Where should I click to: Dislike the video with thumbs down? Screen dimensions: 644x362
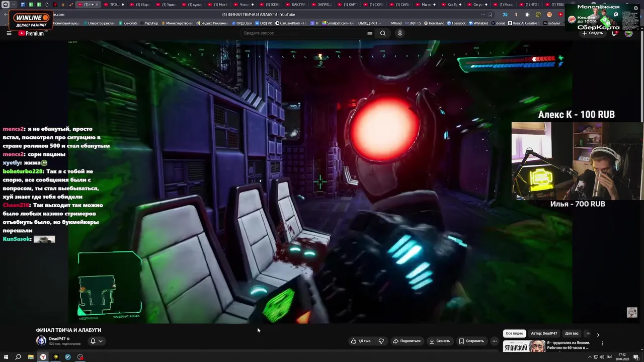(x=381, y=341)
